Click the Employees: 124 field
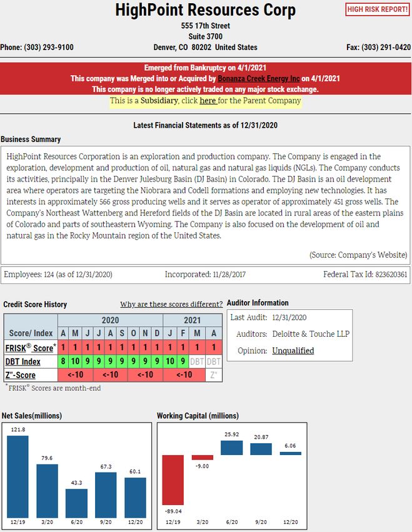 [x=58, y=274]
